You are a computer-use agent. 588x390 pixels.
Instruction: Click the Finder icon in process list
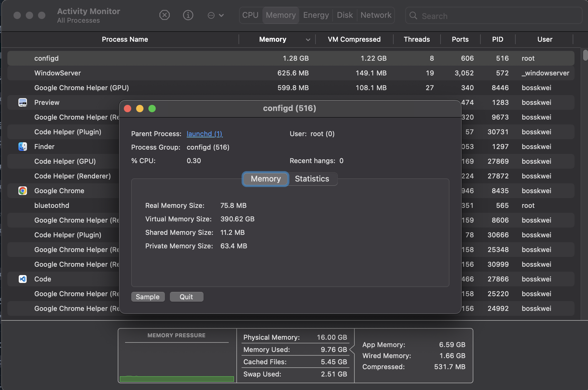(x=23, y=147)
